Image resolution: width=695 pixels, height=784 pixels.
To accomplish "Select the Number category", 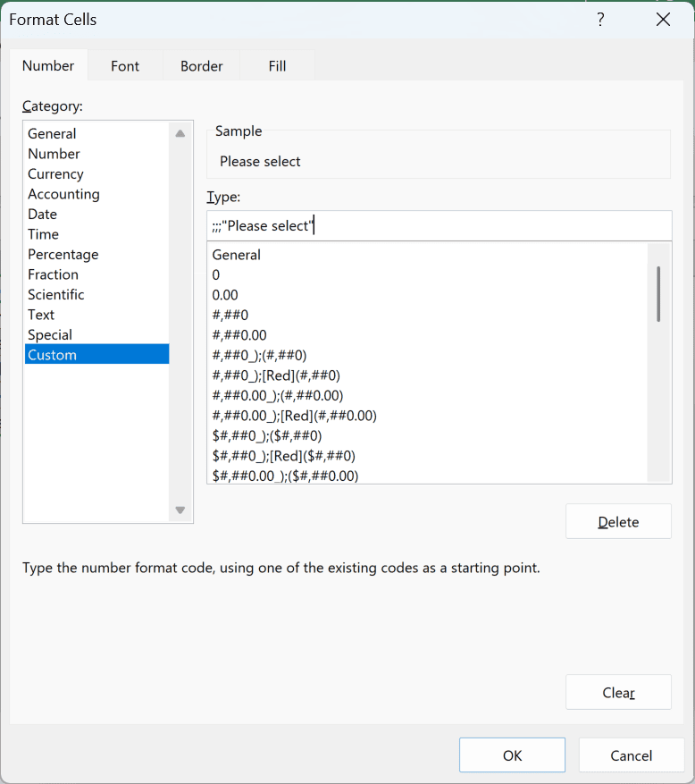I will tap(97, 154).
